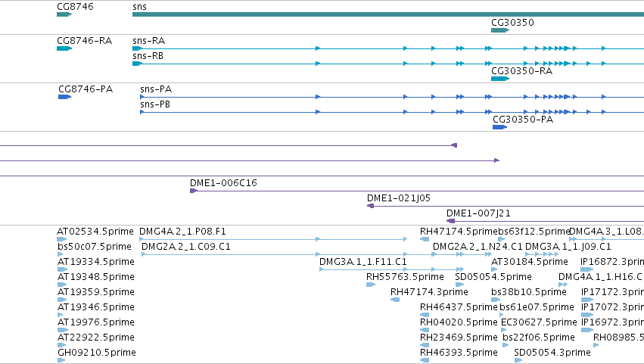Viewport: 644px width, 364px height.
Task: Click the RH47174.5prime EST label
Action: (x=459, y=232)
